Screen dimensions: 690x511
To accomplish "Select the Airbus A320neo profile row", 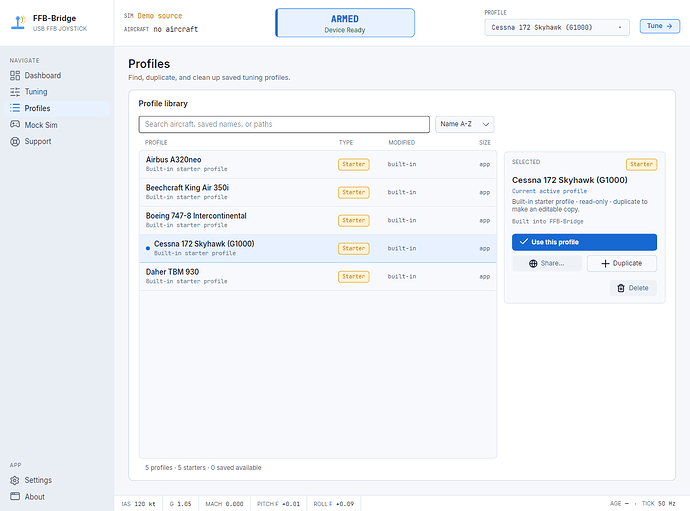I will click(x=318, y=164).
